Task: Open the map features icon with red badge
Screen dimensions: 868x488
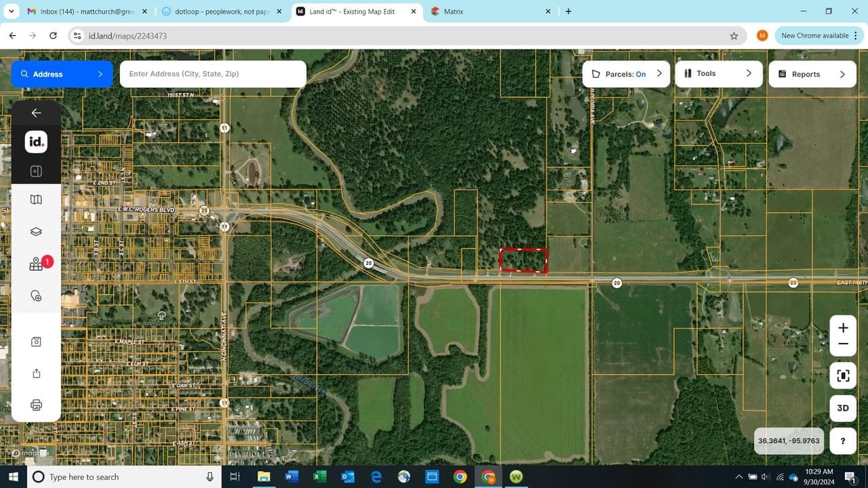Action: (x=37, y=265)
